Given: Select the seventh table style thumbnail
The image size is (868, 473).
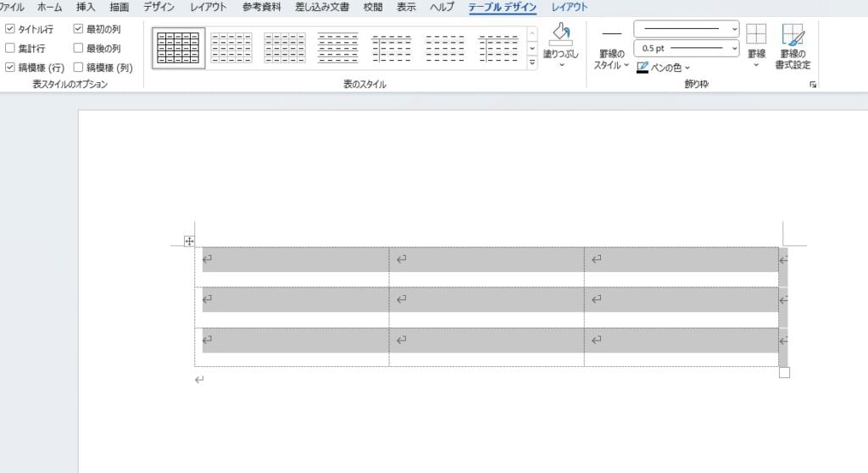Looking at the screenshot, I should (x=498, y=48).
